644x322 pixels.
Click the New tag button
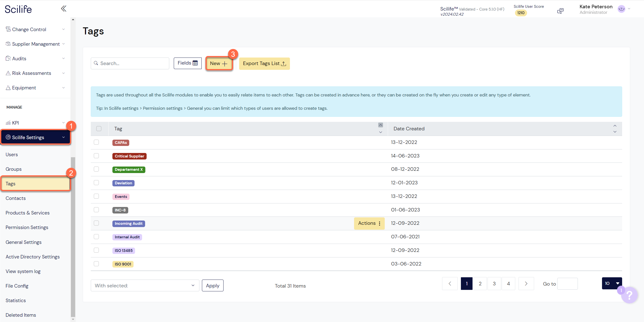pos(219,64)
